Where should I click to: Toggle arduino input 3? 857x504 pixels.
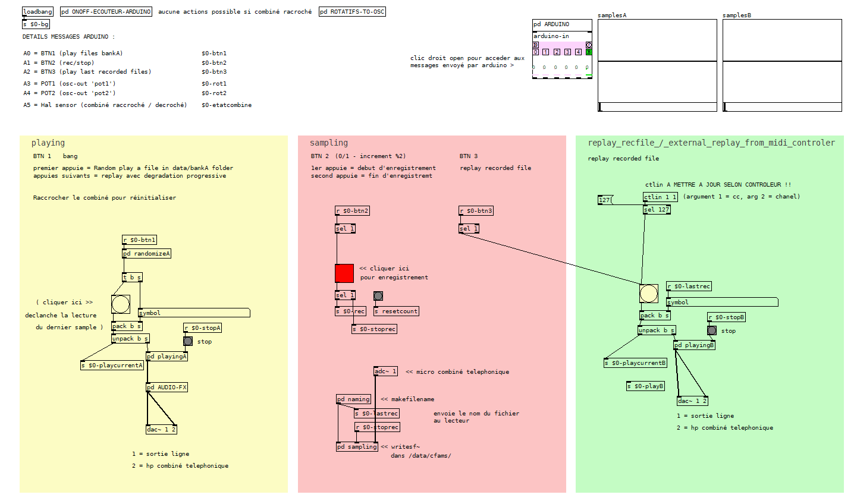pos(567,52)
